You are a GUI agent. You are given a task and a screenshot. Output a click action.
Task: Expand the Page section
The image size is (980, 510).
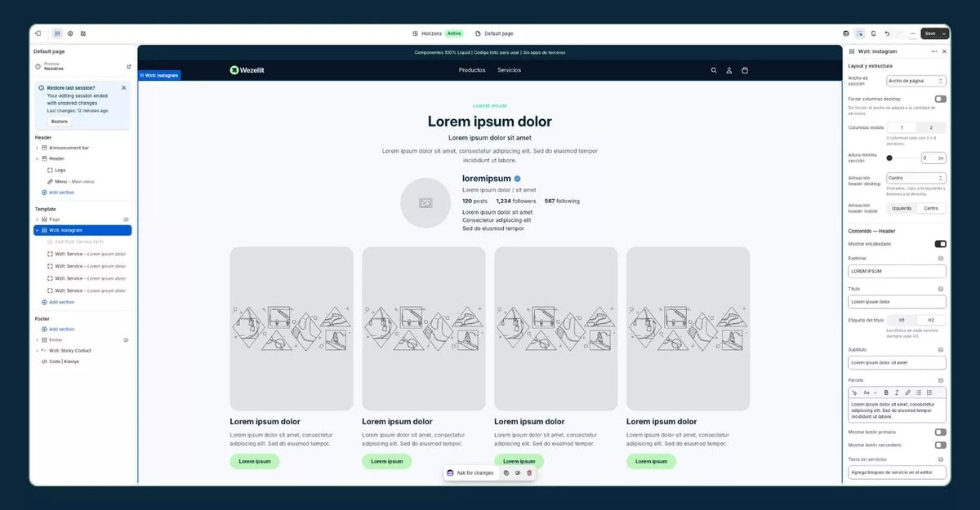pos(37,220)
